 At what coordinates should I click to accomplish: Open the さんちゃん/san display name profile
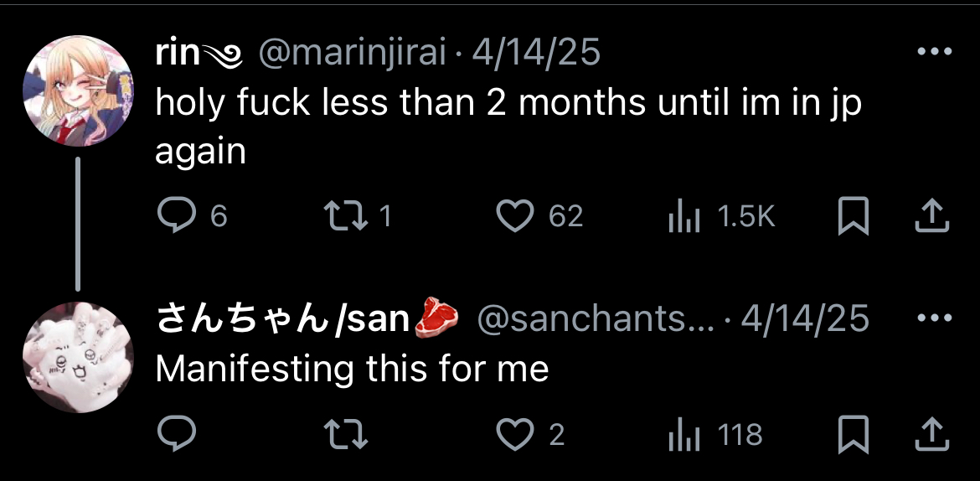[x=282, y=319]
